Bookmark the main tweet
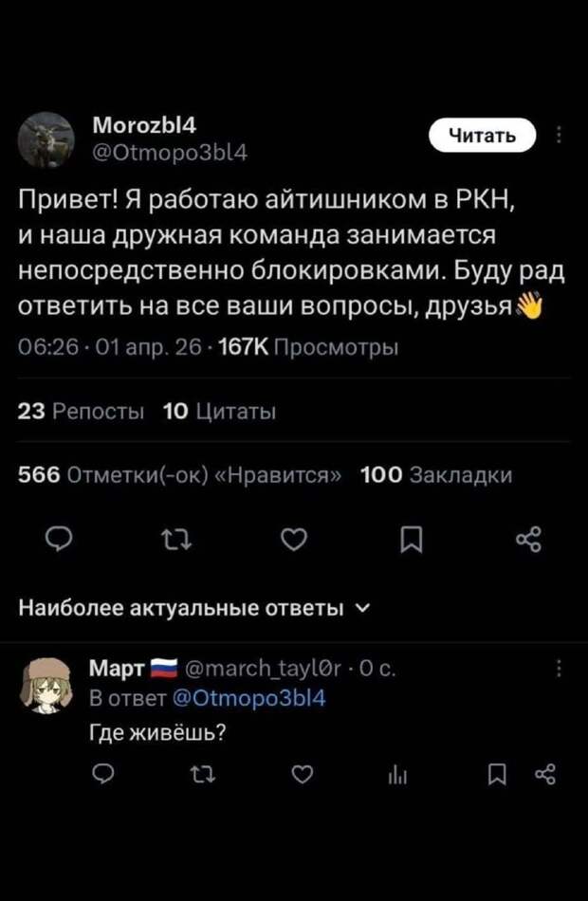 point(412,539)
